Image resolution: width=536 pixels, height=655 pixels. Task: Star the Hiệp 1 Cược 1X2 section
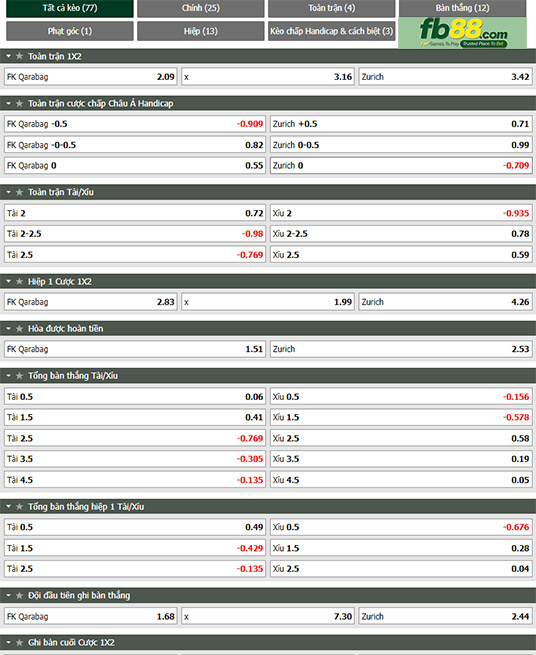[x=19, y=282]
